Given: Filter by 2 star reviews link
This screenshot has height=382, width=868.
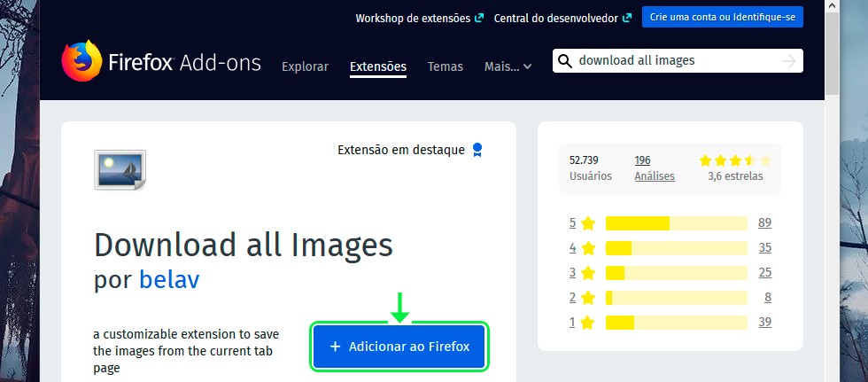Looking at the screenshot, I should [582, 298].
